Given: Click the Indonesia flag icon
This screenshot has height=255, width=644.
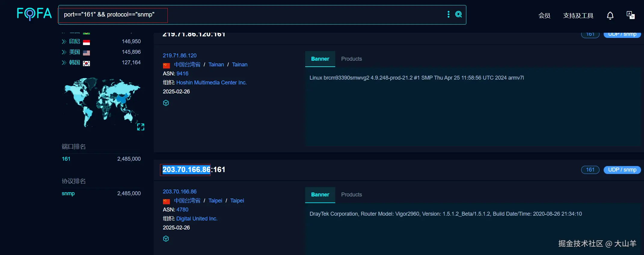Looking at the screenshot, I should click(x=86, y=42).
